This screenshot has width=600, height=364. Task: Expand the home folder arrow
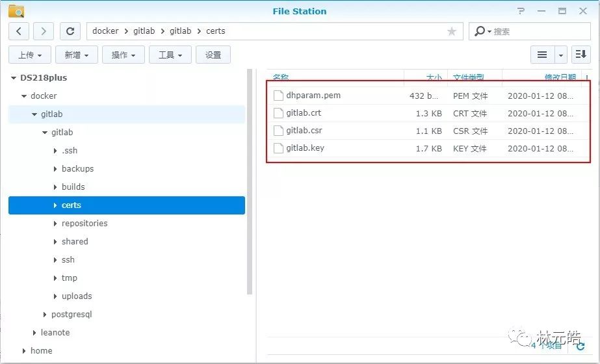click(x=23, y=351)
